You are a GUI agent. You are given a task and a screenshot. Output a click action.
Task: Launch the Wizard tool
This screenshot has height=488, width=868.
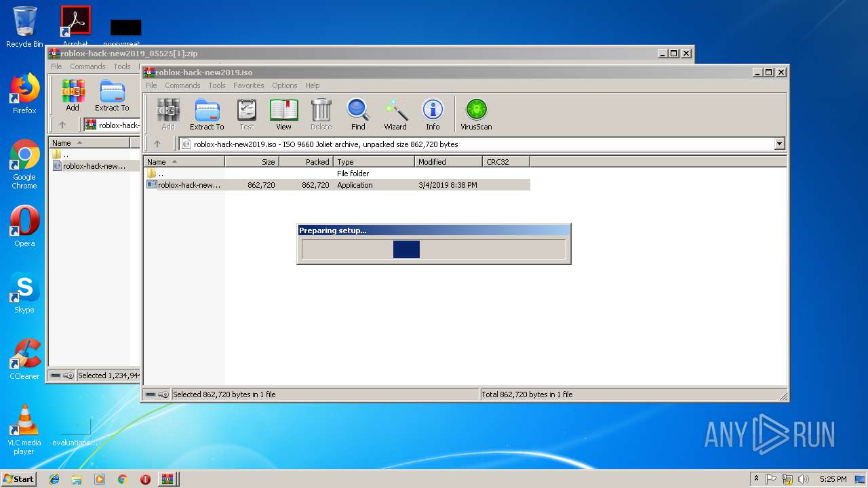395,115
